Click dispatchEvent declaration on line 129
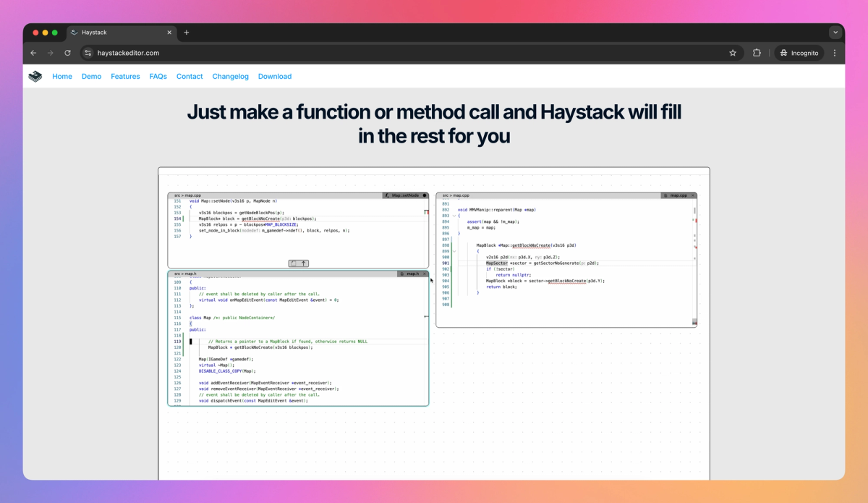 (253, 400)
